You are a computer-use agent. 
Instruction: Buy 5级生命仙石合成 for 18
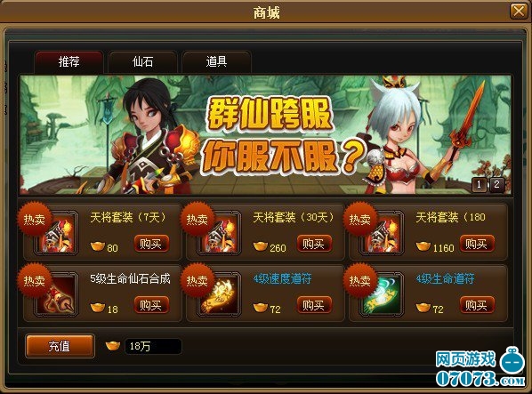pyautogui.click(x=151, y=305)
